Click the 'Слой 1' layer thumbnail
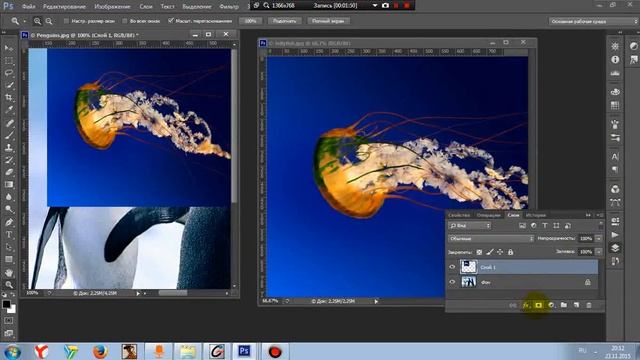640x360 pixels. 469,267
